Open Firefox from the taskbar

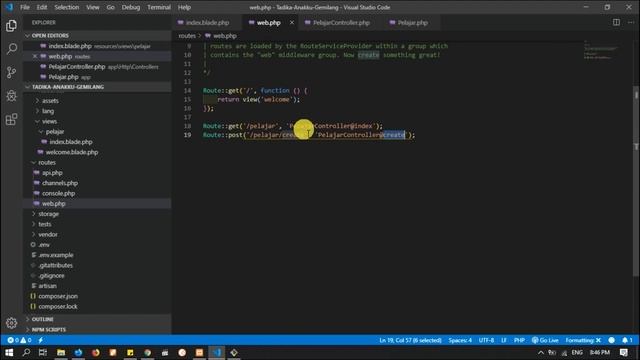(96, 352)
